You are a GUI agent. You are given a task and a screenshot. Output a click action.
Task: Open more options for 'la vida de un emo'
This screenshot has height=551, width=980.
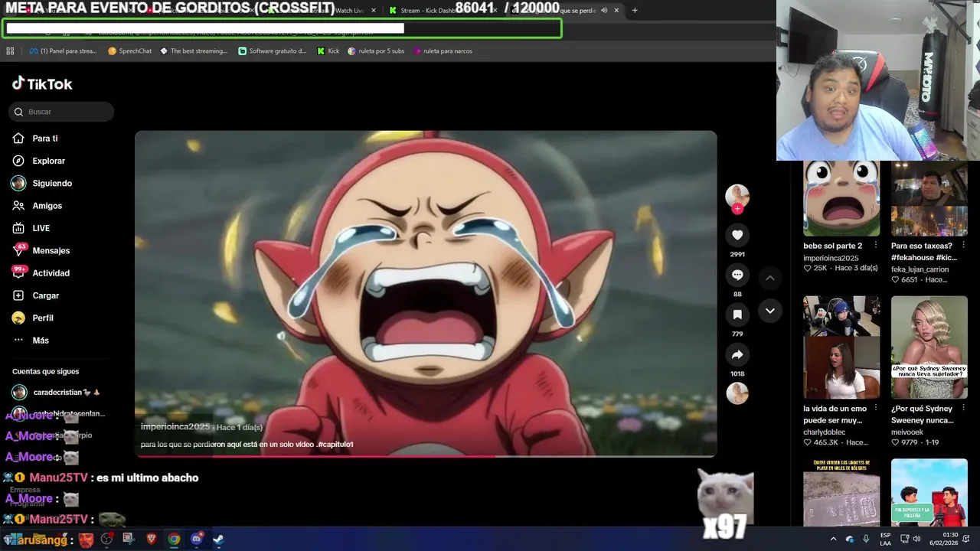tap(876, 409)
